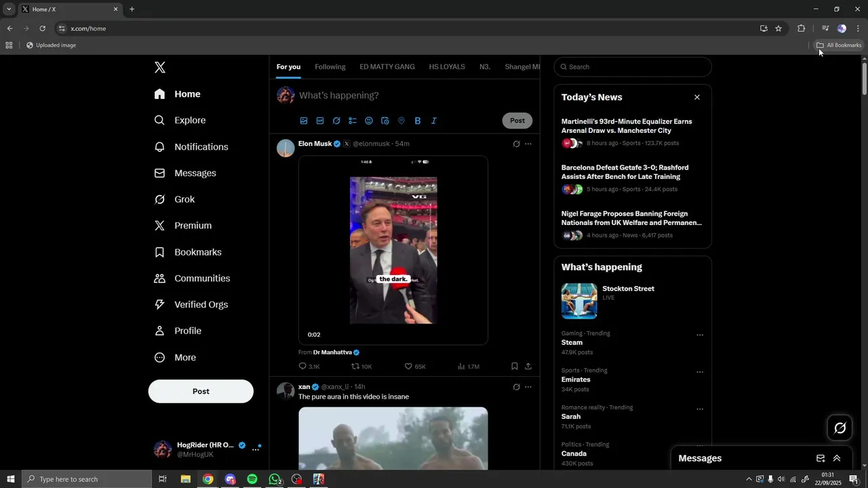This screenshot has height=488, width=868.
Task: Share the Elon Musk post
Action: coord(528,366)
